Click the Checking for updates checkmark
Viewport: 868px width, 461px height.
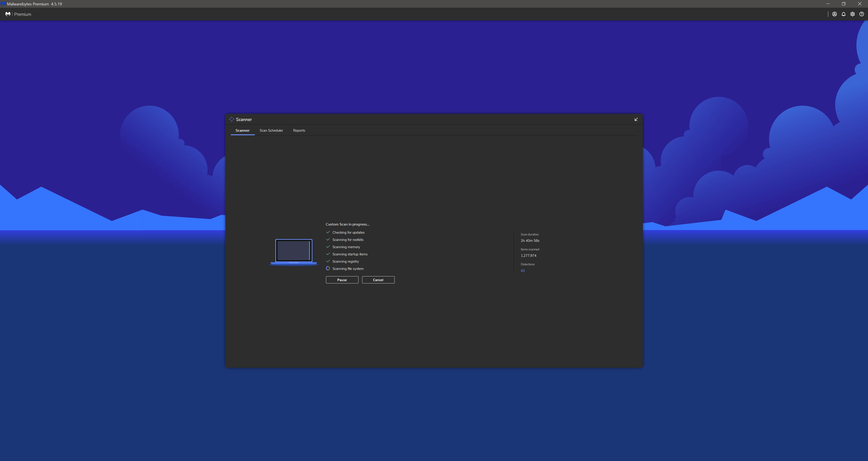click(x=328, y=232)
